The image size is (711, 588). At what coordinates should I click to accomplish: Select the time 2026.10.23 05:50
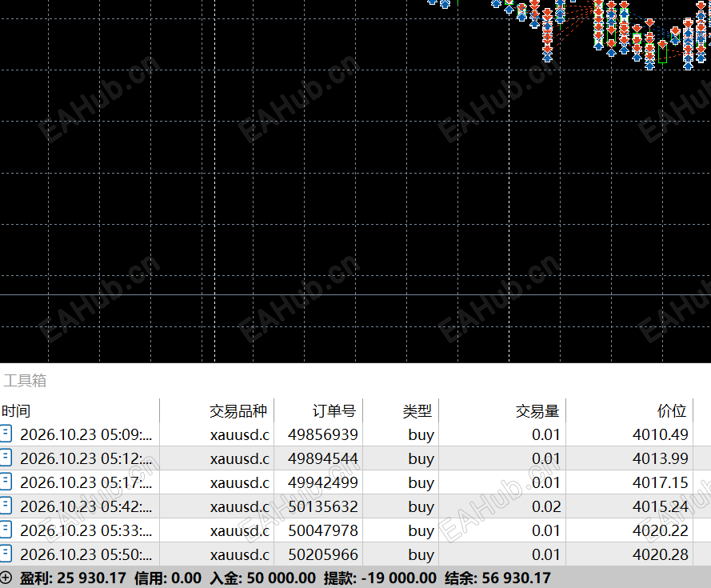(86, 555)
